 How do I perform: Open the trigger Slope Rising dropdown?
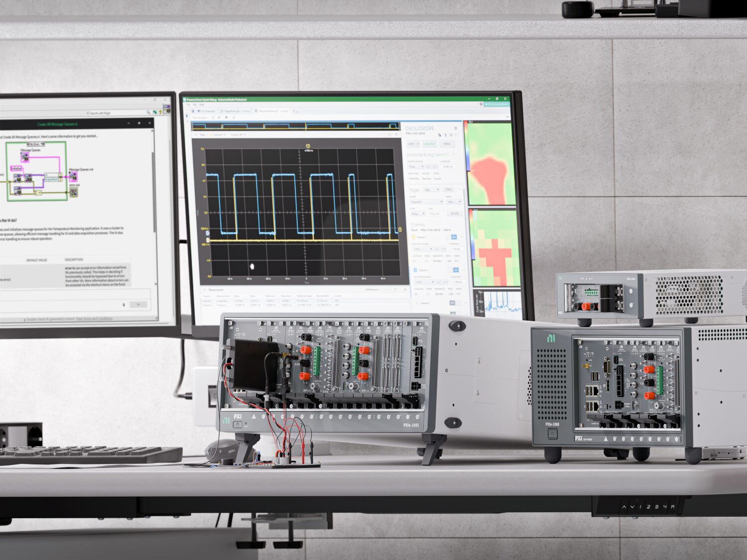pyautogui.click(x=417, y=214)
